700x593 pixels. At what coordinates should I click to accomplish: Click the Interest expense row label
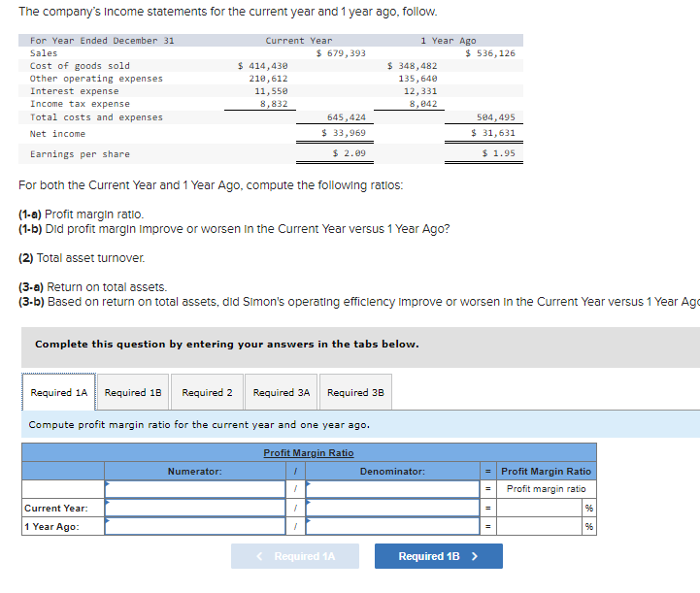75,91
